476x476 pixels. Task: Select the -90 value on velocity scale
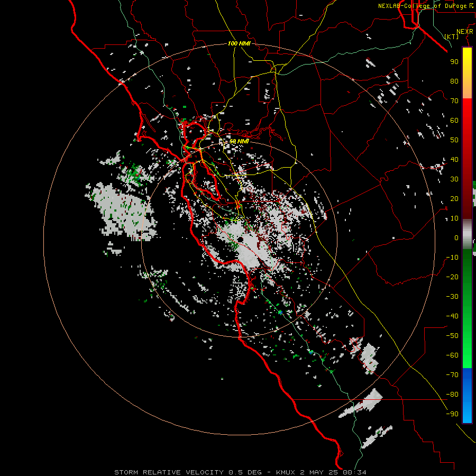[x=452, y=414]
